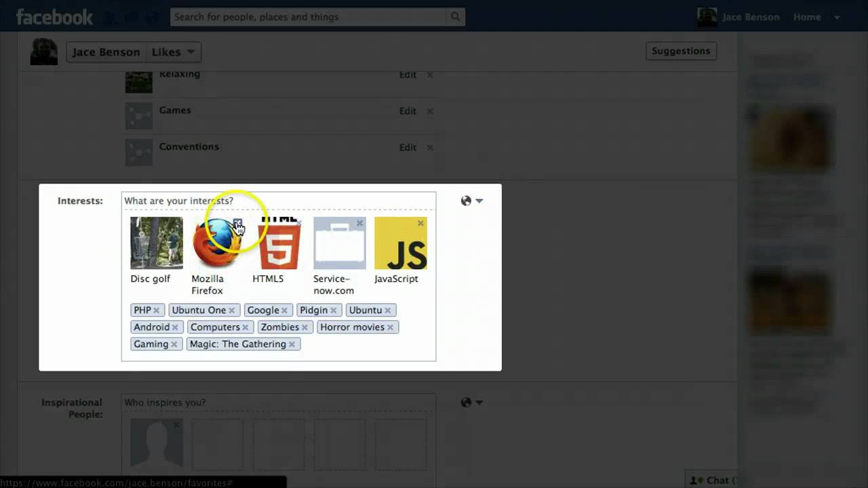Open Interests privacy globe dropdown
The image size is (868, 488).
471,201
